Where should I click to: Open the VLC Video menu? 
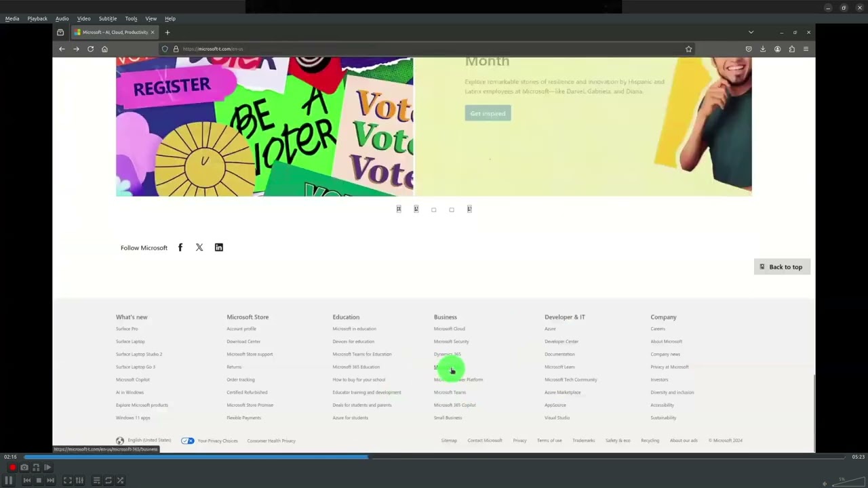tap(83, 18)
